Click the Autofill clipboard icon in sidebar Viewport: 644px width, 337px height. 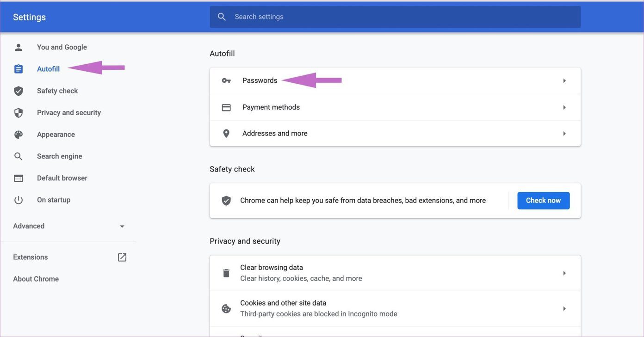pos(19,69)
